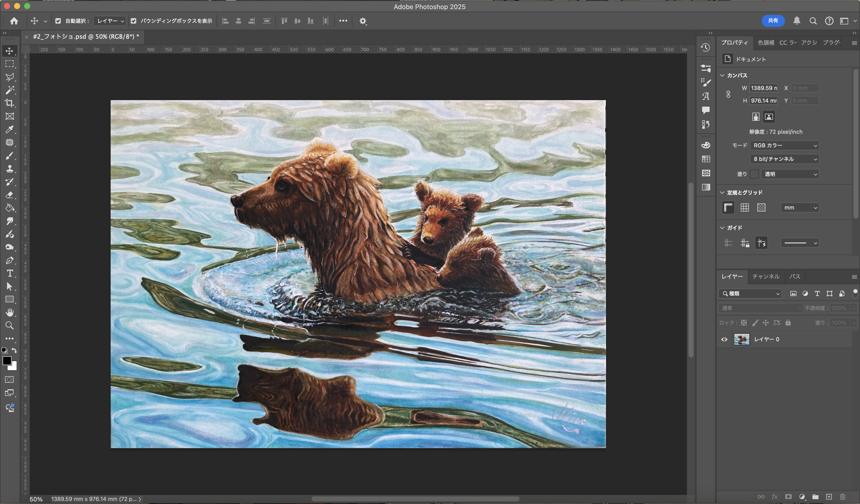Click the レイヤー 0 layer thumbnail
The height and width of the screenshot is (504, 860).
[x=741, y=339]
